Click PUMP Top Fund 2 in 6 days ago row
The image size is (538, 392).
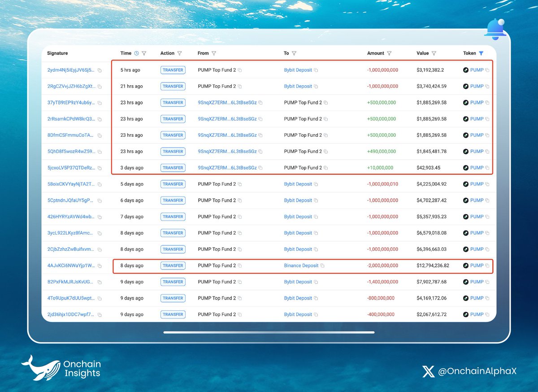pyautogui.click(x=217, y=200)
